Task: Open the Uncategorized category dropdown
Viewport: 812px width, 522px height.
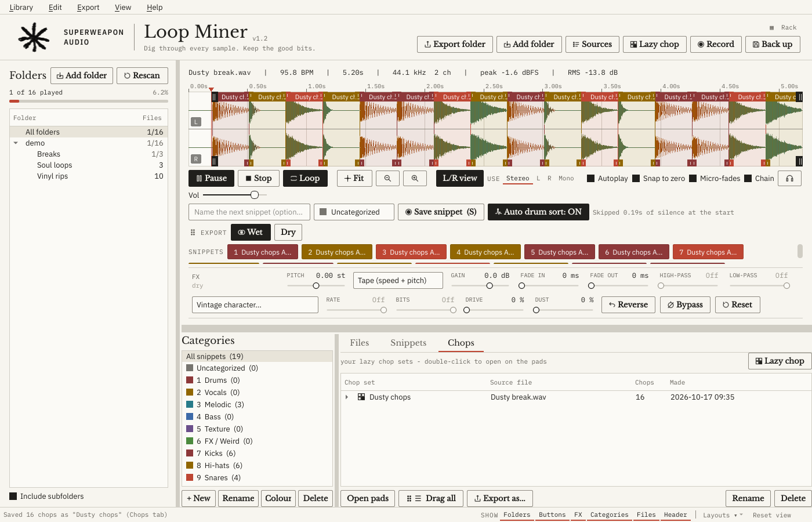Action: pos(354,212)
